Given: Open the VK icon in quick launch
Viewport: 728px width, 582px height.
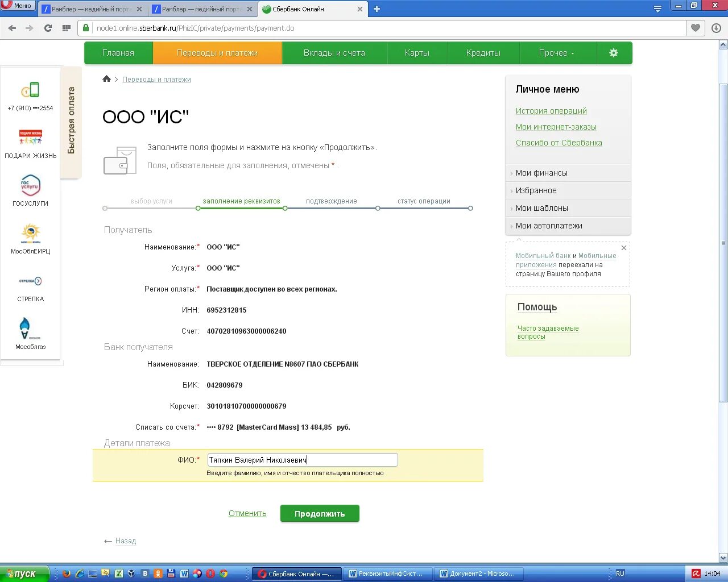Looking at the screenshot, I should click(x=145, y=573).
